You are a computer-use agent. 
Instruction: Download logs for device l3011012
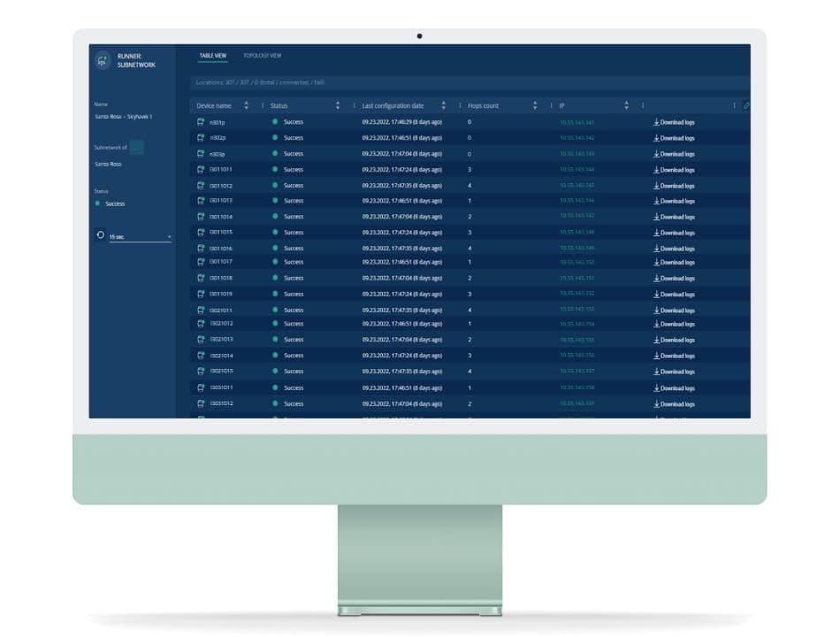(x=674, y=186)
